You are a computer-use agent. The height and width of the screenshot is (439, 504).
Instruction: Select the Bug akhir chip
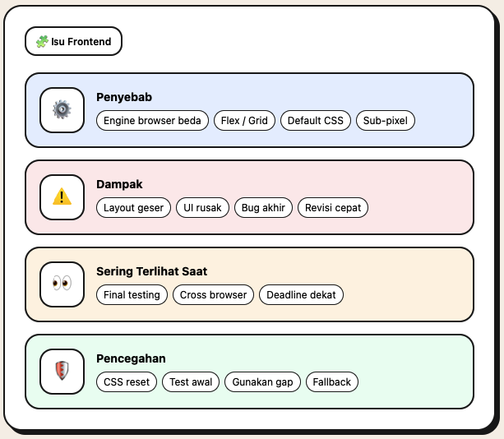(263, 208)
